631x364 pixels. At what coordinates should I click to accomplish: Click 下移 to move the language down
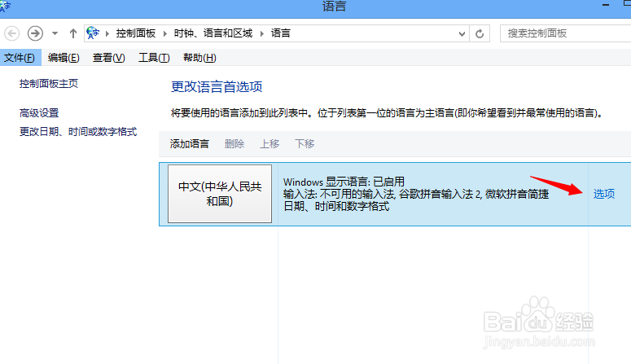click(x=305, y=144)
